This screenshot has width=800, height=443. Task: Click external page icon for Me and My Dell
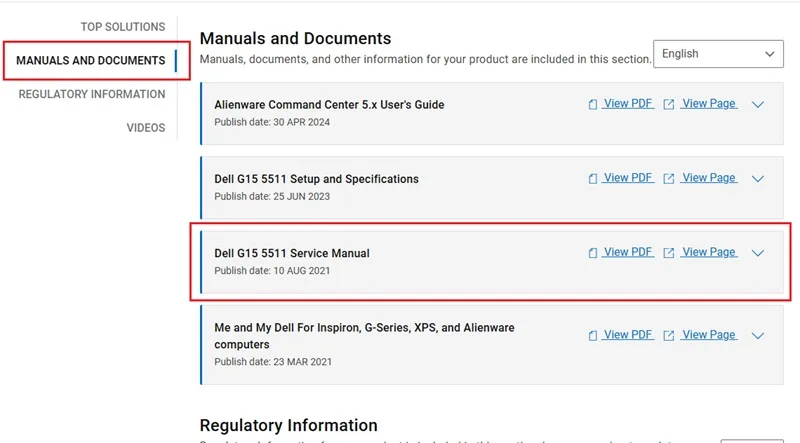(668, 336)
